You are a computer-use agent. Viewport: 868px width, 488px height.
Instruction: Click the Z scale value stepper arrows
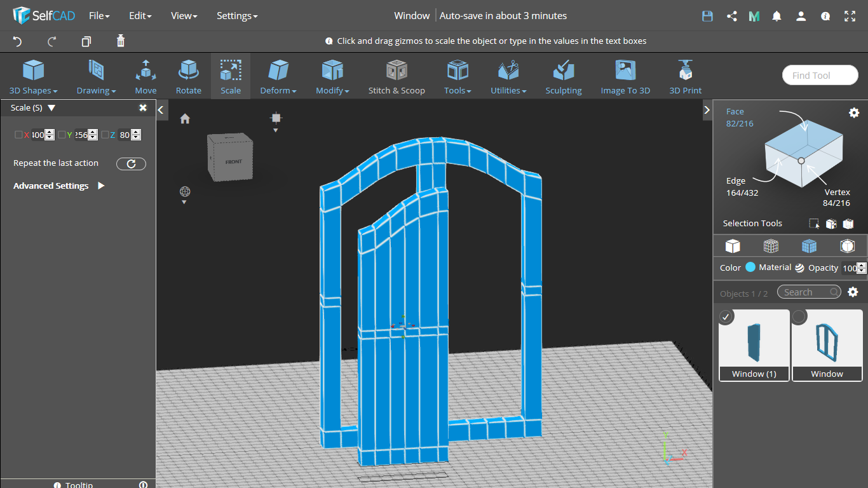(136, 135)
